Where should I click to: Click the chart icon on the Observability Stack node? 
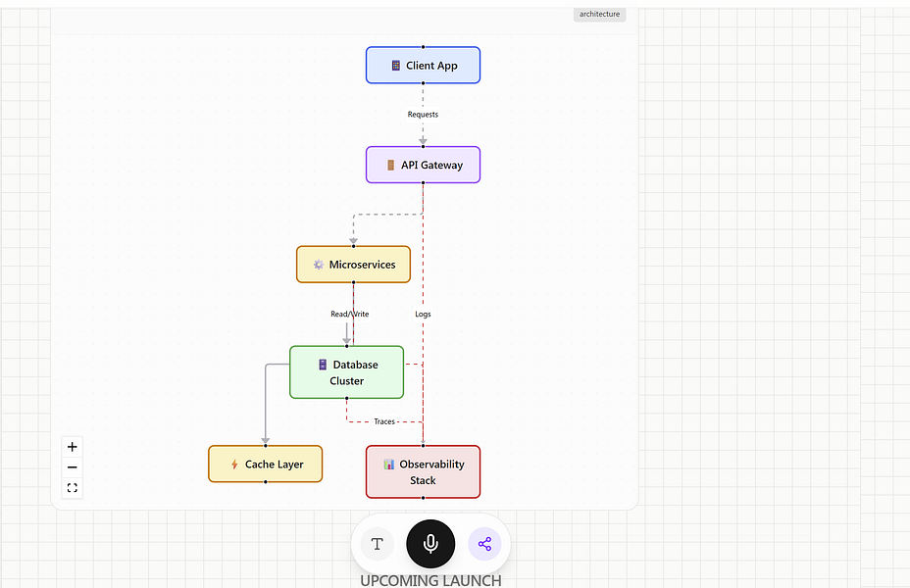pyautogui.click(x=390, y=464)
